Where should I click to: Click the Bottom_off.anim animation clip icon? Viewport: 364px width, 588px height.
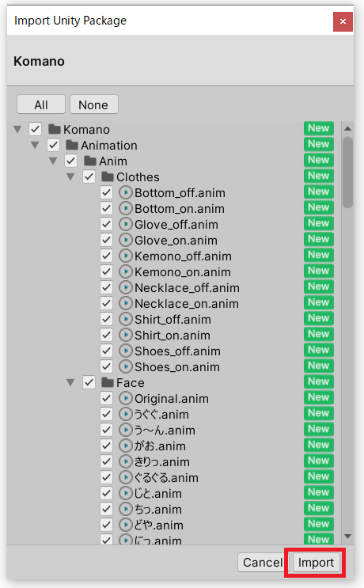pyautogui.click(x=126, y=193)
